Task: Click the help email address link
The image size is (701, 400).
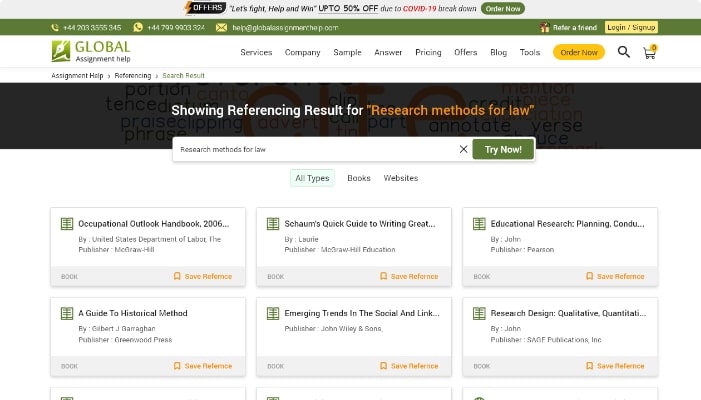Action: click(285, 28)
